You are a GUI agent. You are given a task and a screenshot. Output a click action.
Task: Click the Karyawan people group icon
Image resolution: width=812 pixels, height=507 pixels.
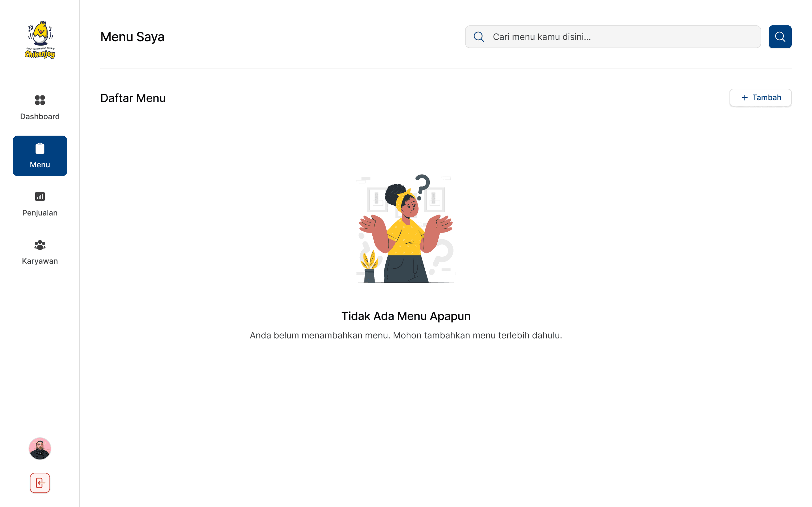pos(40,245)
